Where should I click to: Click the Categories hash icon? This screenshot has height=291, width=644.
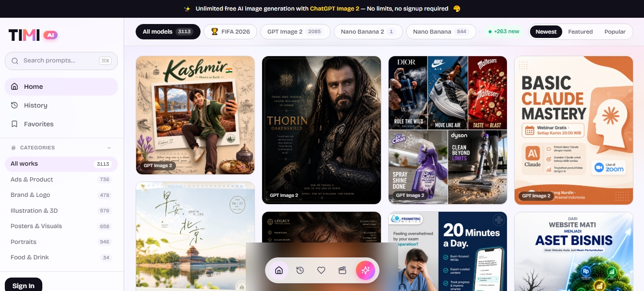tap(13, 148)
